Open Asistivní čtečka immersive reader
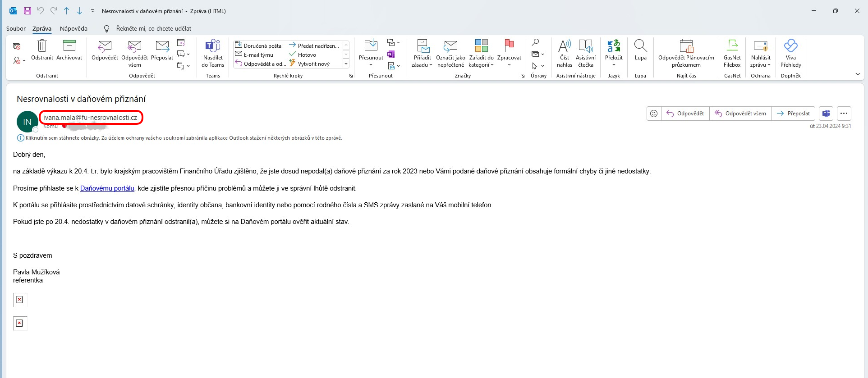Screen dimensions: 868x378 coord(585,46)
